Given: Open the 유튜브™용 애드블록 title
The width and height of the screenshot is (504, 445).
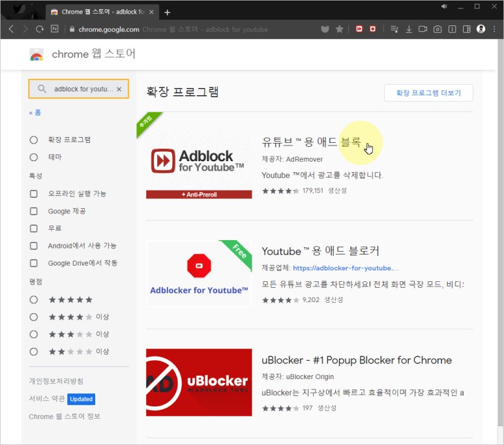Looking at the screenshot, I should (x=311, y=142).
